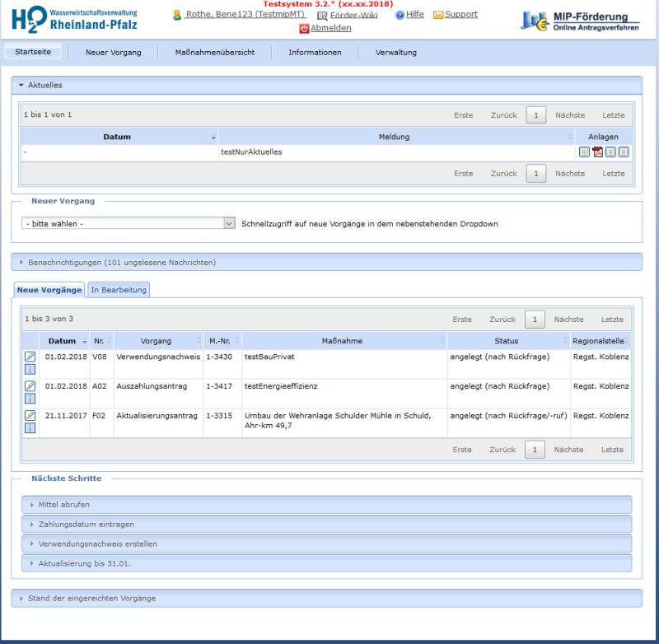Screen dimensions: 659x644
Task: Show info for Verwendungsnachweis V08 entry
Action: tap(30, 369)
